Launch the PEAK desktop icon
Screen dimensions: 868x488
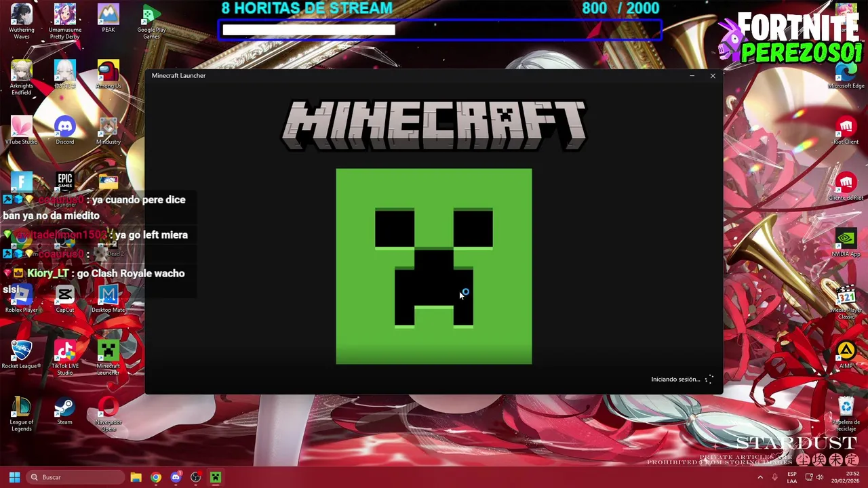(108, 18)
